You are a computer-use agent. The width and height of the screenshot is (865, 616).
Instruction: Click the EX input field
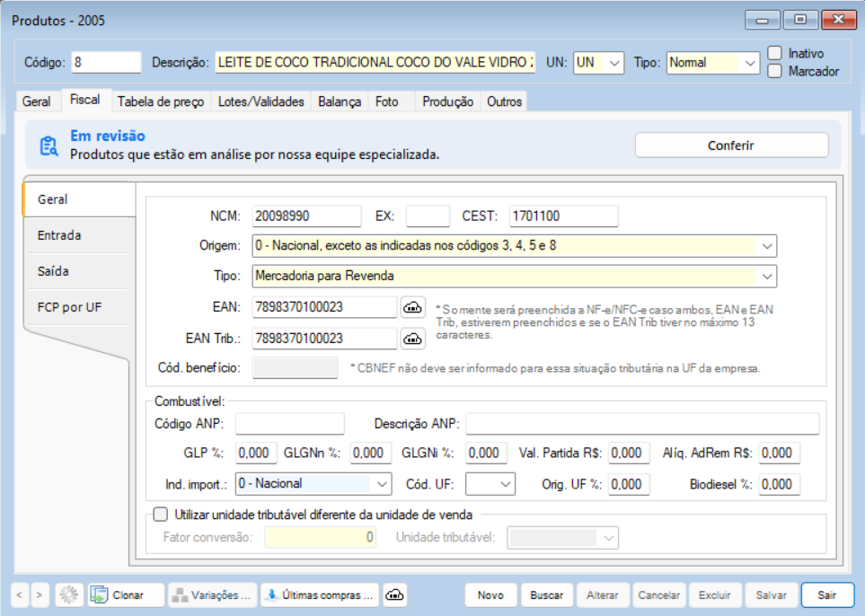click(428, 216)
